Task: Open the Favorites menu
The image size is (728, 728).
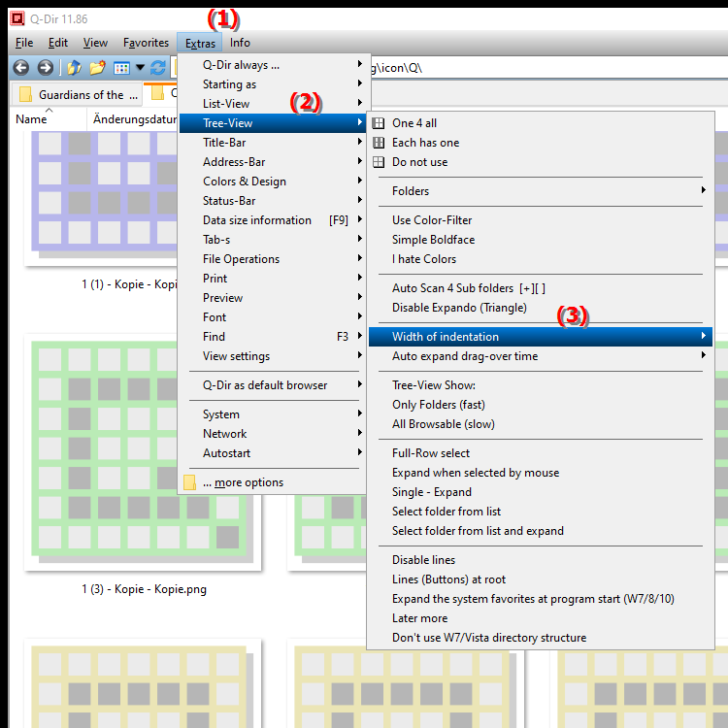Action: coord(146,43)
